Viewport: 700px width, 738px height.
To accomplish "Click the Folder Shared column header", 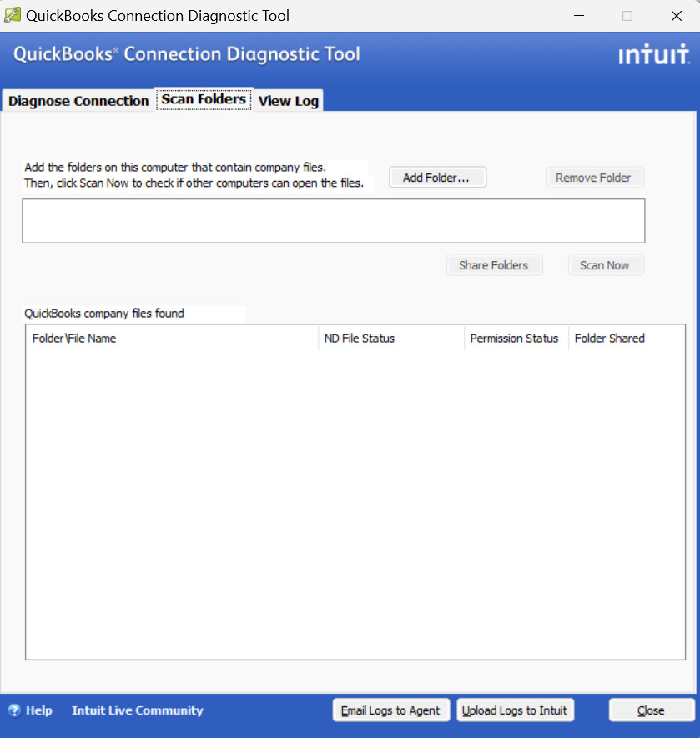I will tap(609, 339).
